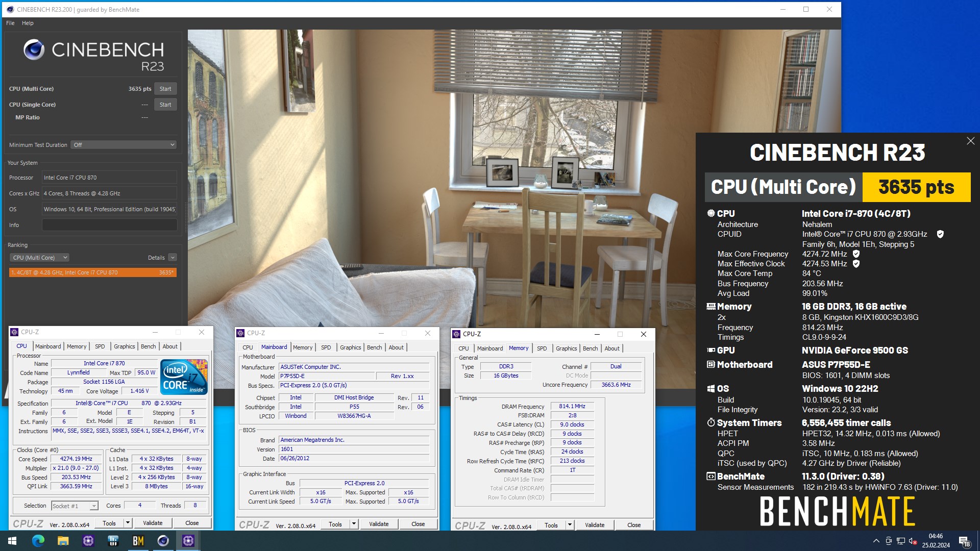Switch to Mainboard tab in CPU-Z CPU window
This screenshot has width=980, height=551.
[48, 346]
